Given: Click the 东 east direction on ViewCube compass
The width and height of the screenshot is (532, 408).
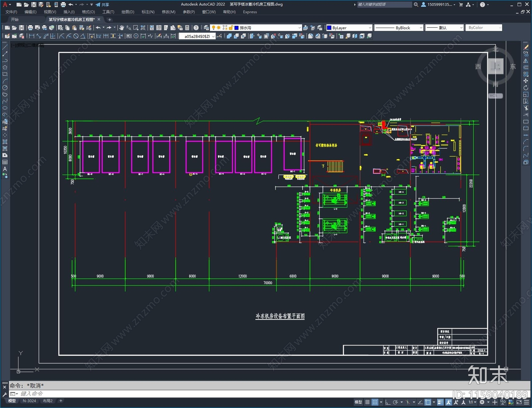Looking at the screenshot, I should (513, 66).
